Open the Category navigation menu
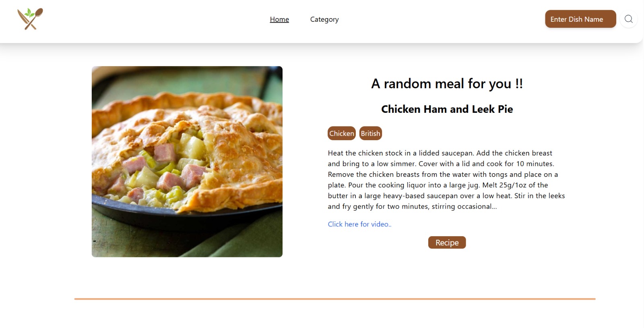The width and height of the screenshot is (644, 328). (324, 19)
